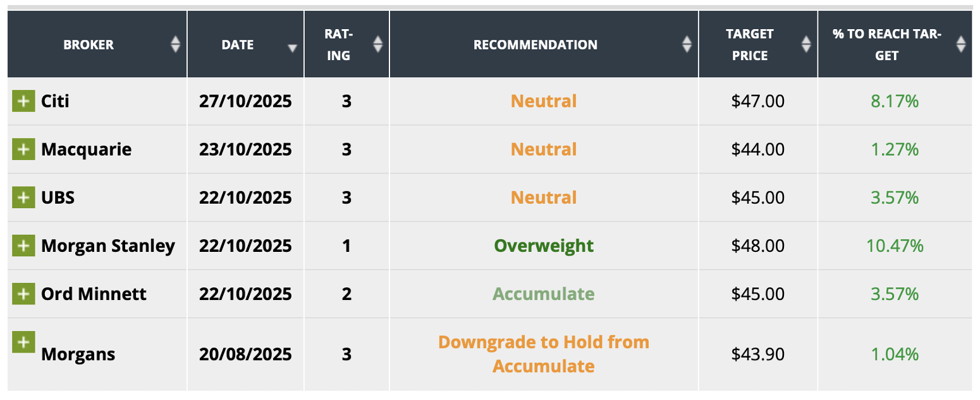Expand the Macquarie row details
Screen dimensions: 980x400
[x=23, y=149]
